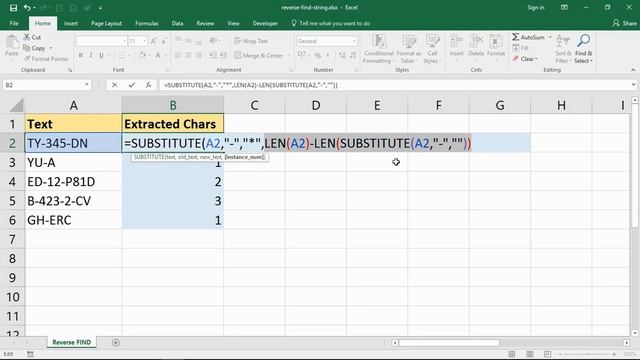Click Sign in link
The height and width of the screenshot is (360, 640).
536,7
